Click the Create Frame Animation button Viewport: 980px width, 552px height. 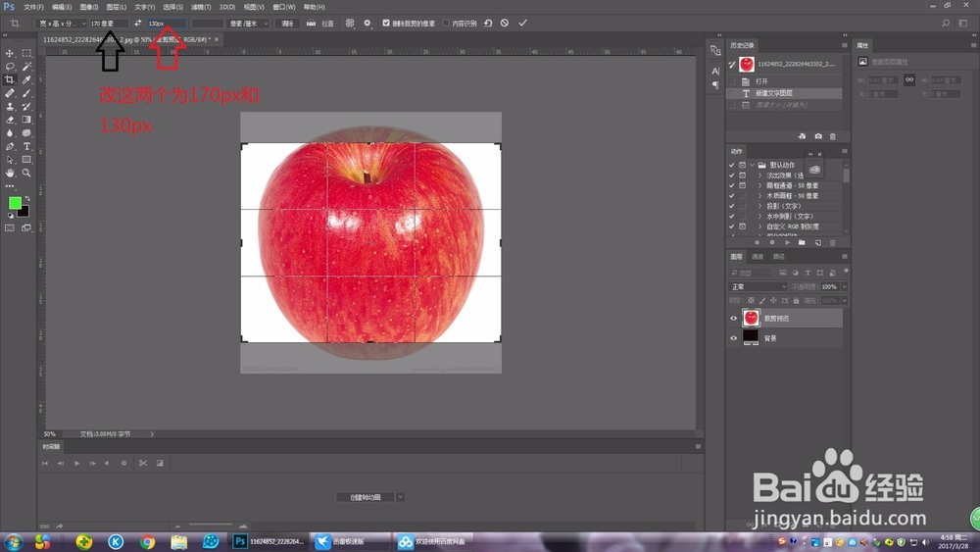tap(366, 497)
